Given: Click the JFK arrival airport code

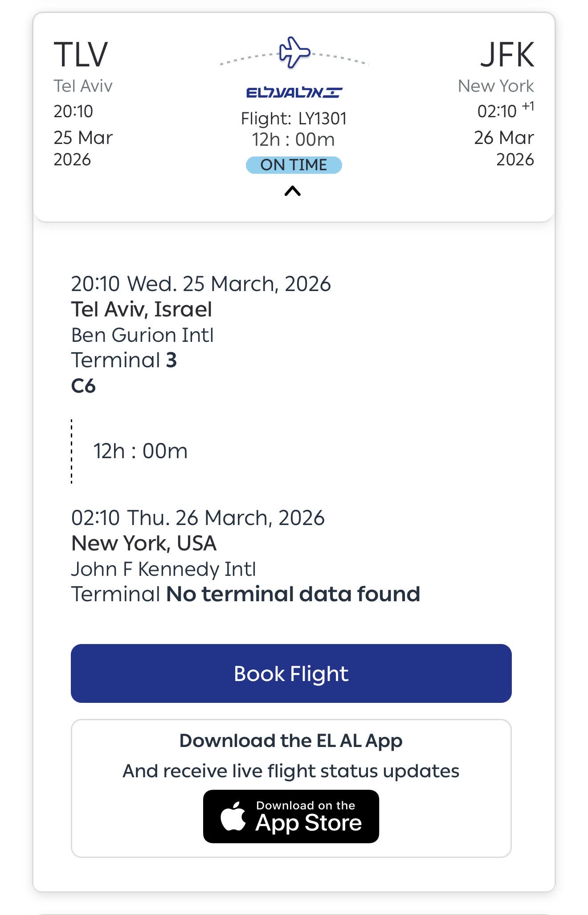Looking at the screenshot, I should (507, 55).
